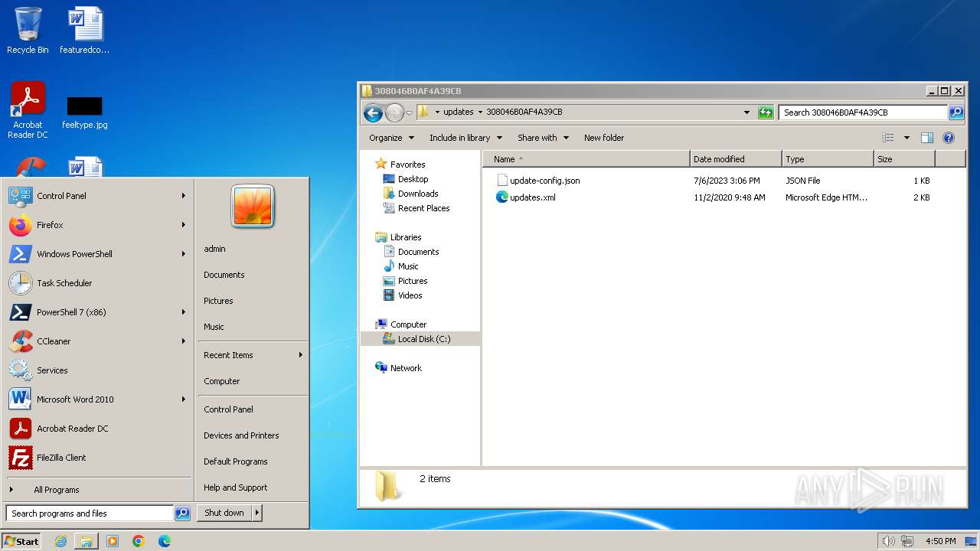Launch CCleaner from Start menu
The height and width of the screenshot is (551, 980).
(x=54, y=341)
